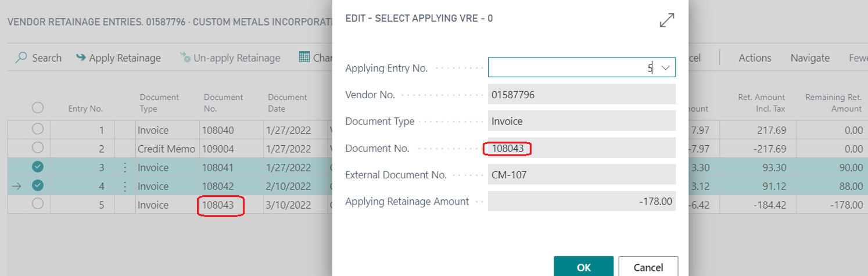Toggle the select-all rows circle in header
This screenshot has width=868, height=276.
pyautogui.click(x=38, y=107)
